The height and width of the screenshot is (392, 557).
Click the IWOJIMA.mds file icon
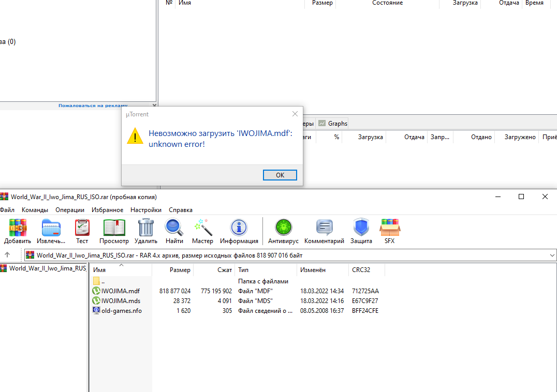[96, 301]
